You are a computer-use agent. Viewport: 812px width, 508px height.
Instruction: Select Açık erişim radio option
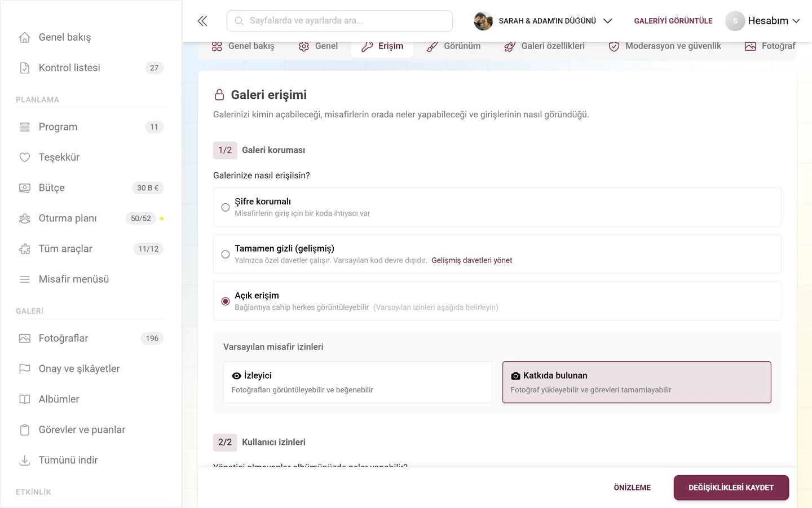pyautogui.click(x=226, y=301)
